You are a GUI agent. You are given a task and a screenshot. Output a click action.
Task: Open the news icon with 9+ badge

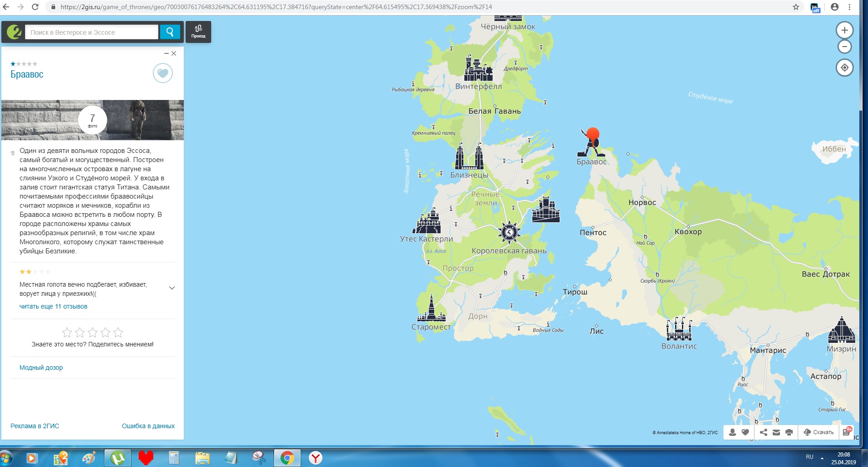click(x=847, y=432)
